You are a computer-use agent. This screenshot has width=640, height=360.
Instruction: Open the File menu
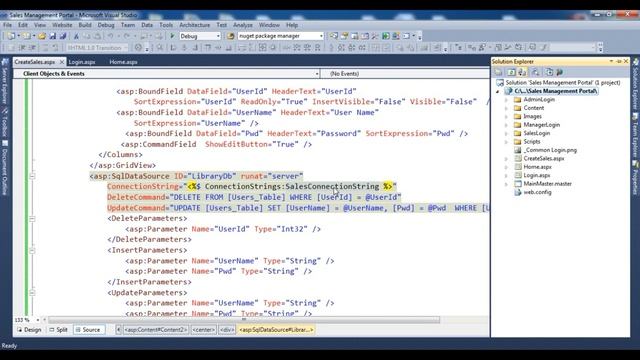(7, 25)
